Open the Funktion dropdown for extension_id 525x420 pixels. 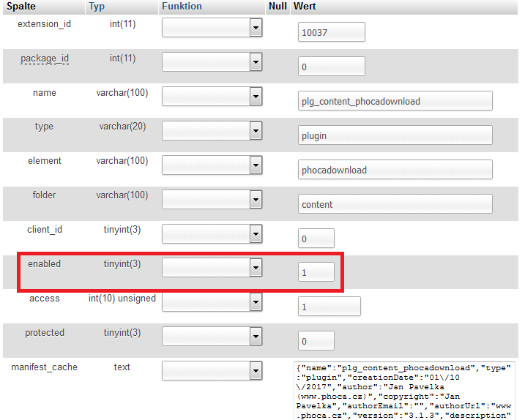point(212,28)
